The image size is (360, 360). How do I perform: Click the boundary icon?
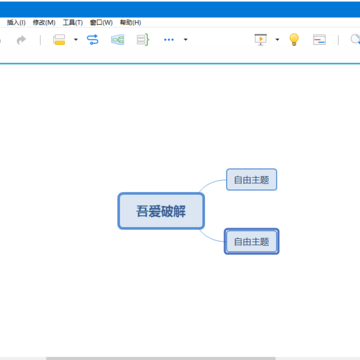[x=117, y=40]
